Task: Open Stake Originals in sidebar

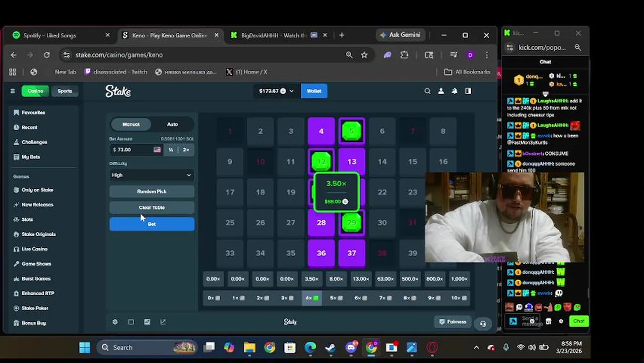Action: (x=38, y=234)
